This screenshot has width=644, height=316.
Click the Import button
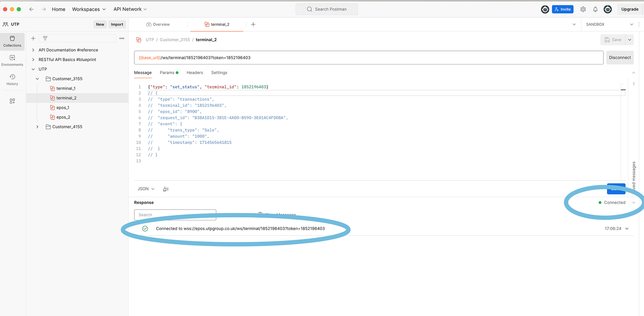[117, 24]
